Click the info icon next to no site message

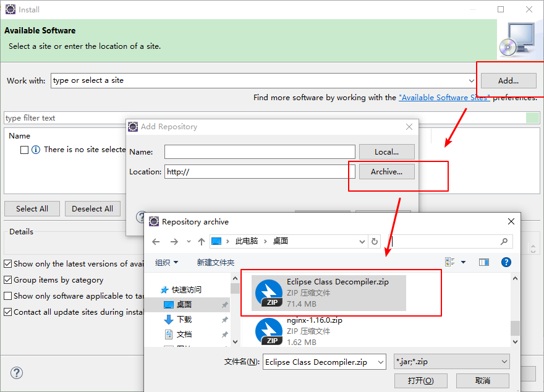point(36,150)
